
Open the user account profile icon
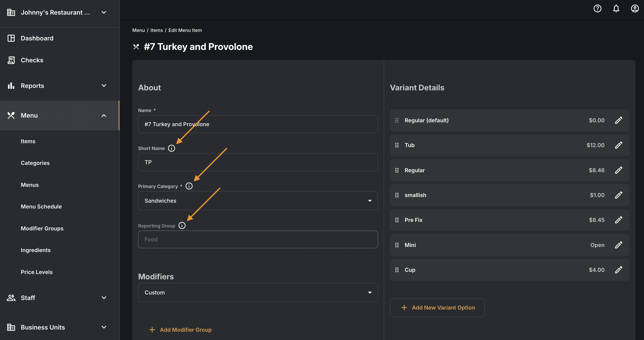635,9
